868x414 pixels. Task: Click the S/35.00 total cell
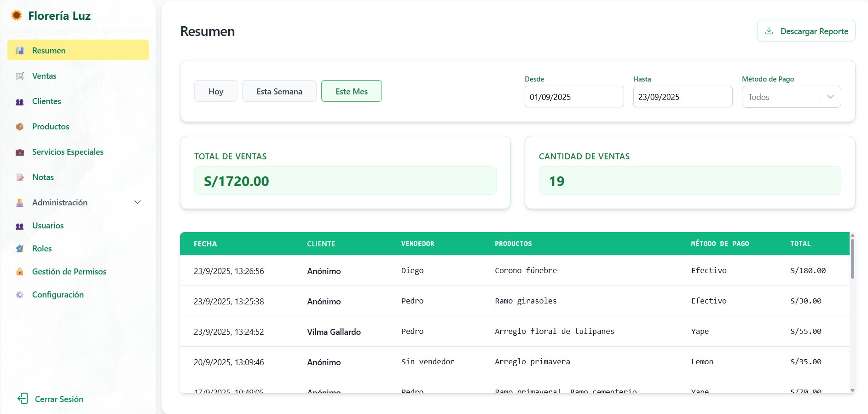[x=806, y=362]
